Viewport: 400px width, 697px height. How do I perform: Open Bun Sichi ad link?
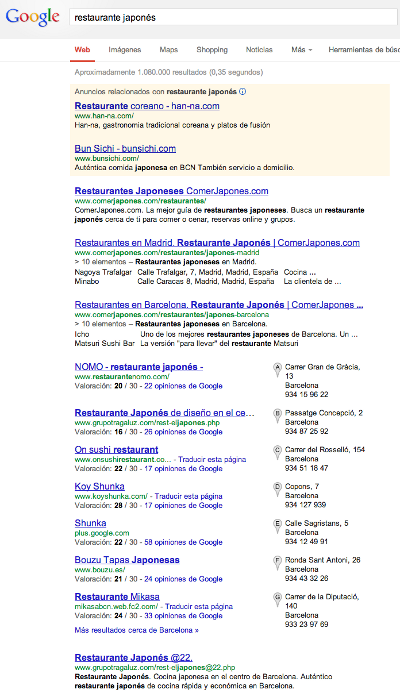[125, 148]
